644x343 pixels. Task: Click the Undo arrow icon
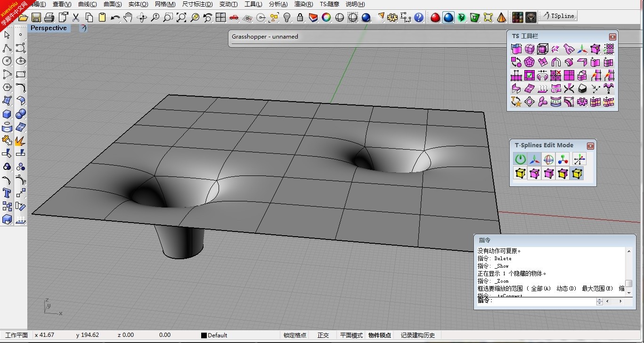click(x=115, y=18)
